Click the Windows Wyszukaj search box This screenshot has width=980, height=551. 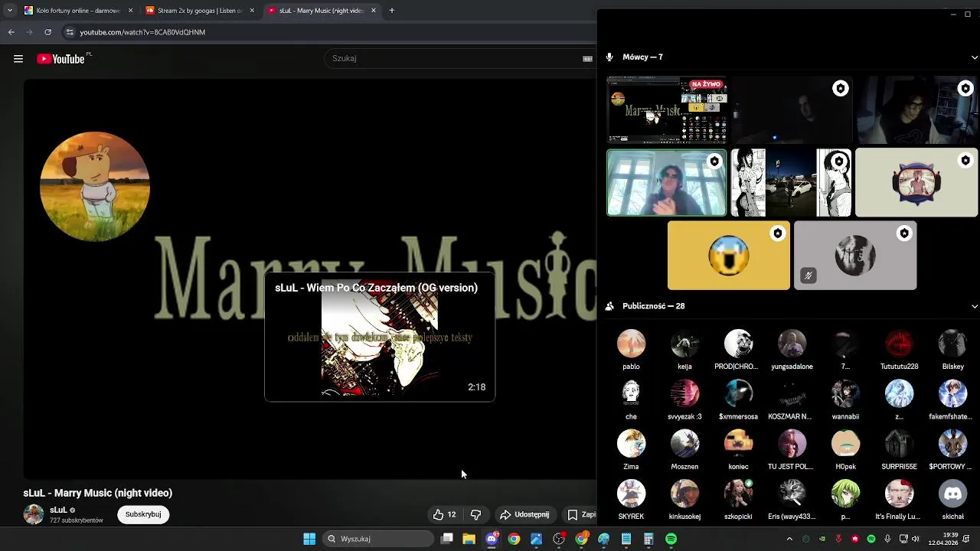coord(378,539)
